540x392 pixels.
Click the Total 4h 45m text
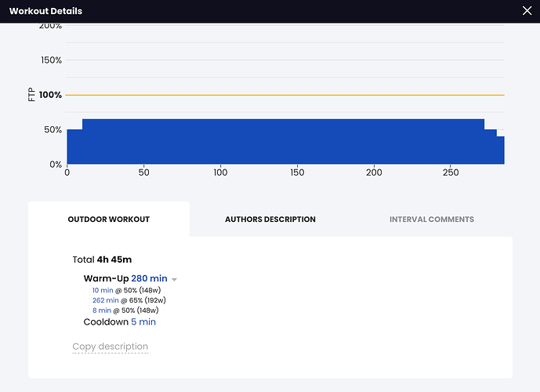(x=102, y=260)
